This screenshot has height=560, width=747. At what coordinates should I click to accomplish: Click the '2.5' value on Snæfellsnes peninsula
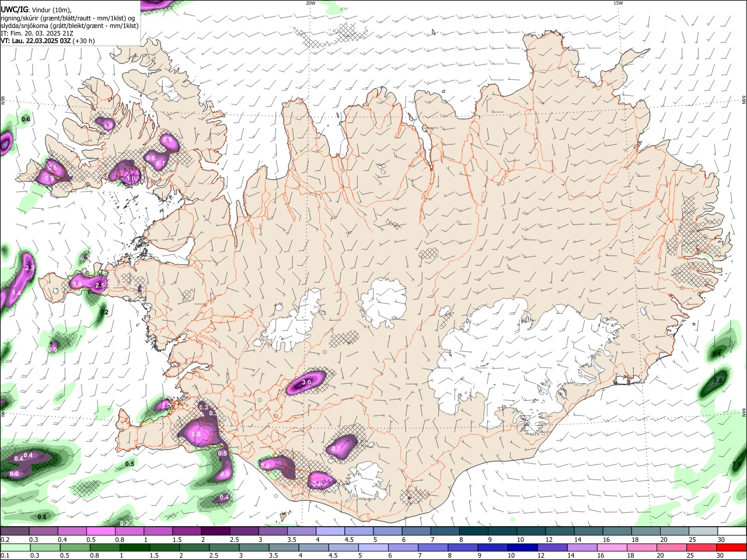click(x=100, y=285)
